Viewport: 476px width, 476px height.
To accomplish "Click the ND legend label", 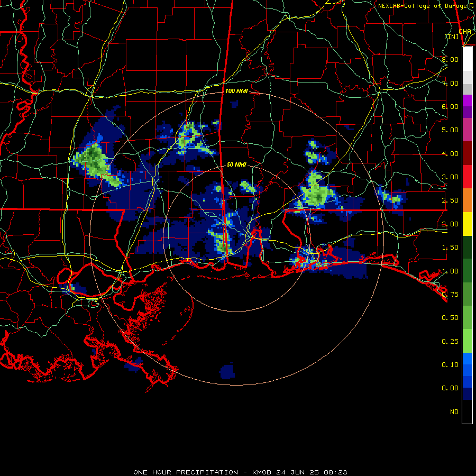I will tap(454, 412).
